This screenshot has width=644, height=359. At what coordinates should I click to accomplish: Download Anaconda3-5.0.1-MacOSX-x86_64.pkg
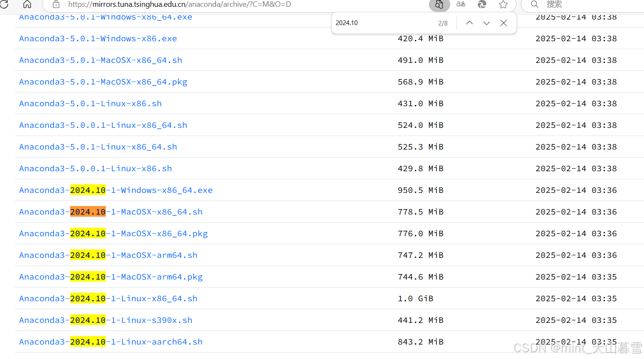pos(103,82)
